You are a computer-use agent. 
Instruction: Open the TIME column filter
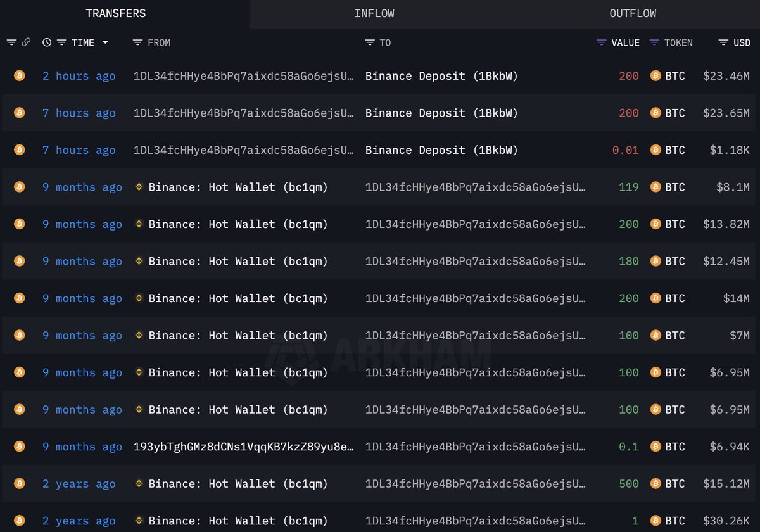(62, 42)
